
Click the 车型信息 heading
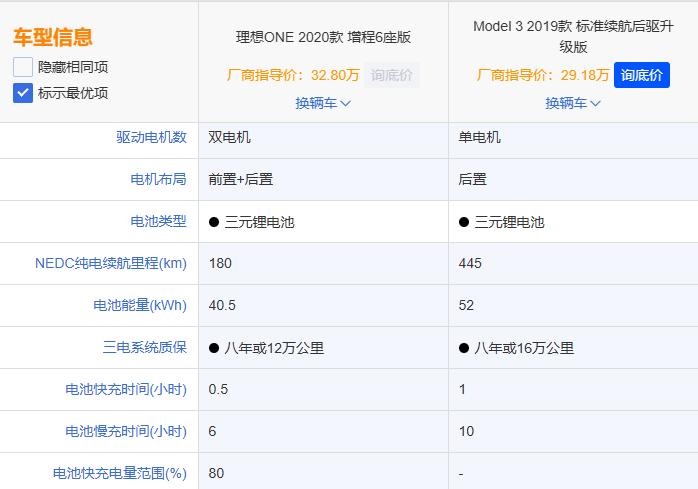(53, 37)
